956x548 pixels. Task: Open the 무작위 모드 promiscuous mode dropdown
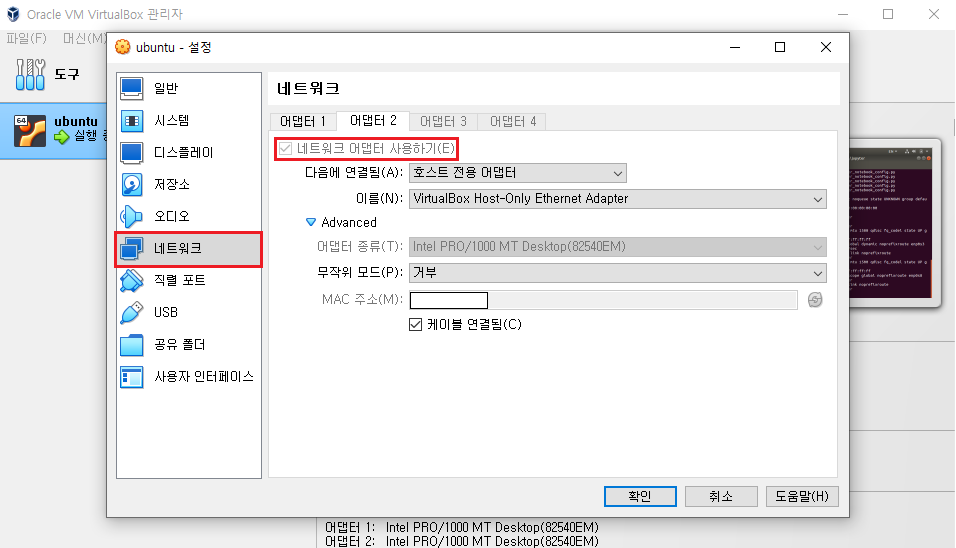coord(618,273)
